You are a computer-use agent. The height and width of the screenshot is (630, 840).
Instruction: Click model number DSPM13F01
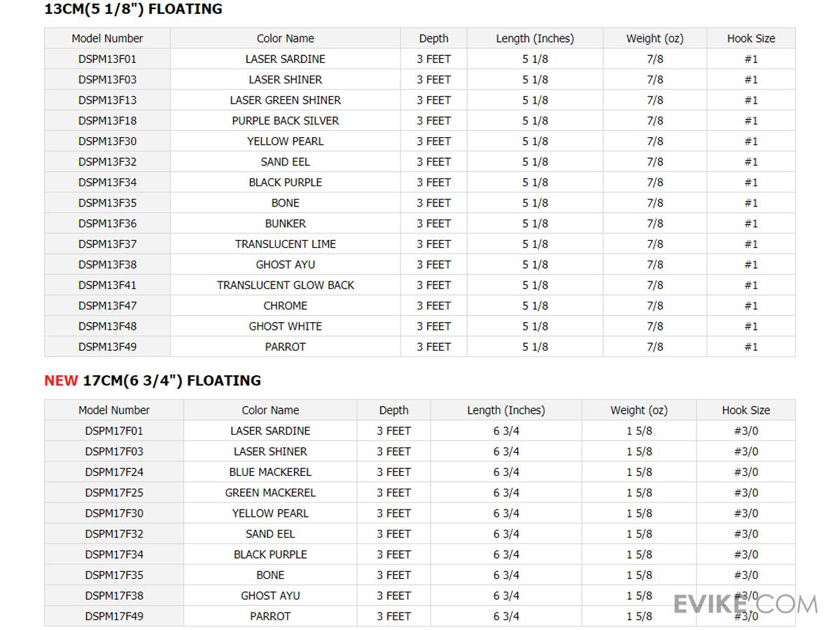tap(107, 59)
